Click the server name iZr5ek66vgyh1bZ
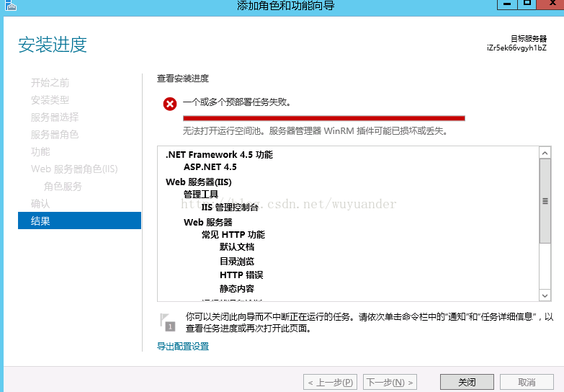The image size is (564, 392). pyautogui.click(x=516, y=48)
